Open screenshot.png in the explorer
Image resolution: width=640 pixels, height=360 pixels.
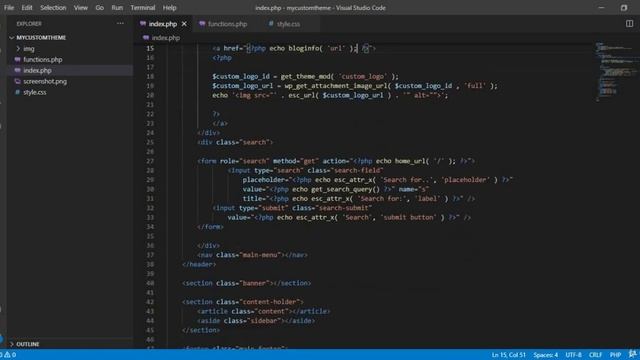coord(45,82)
